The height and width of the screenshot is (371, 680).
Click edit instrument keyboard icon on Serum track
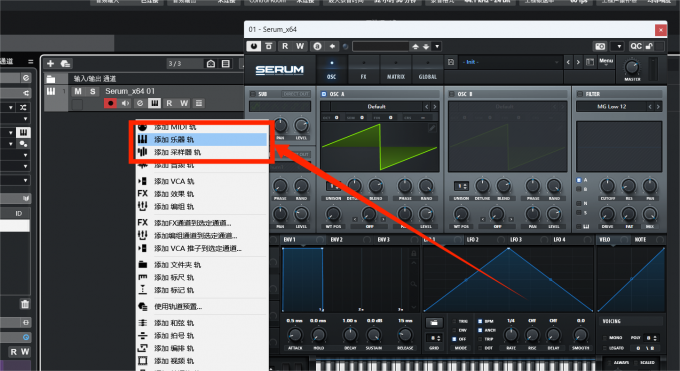click(154, 103)
